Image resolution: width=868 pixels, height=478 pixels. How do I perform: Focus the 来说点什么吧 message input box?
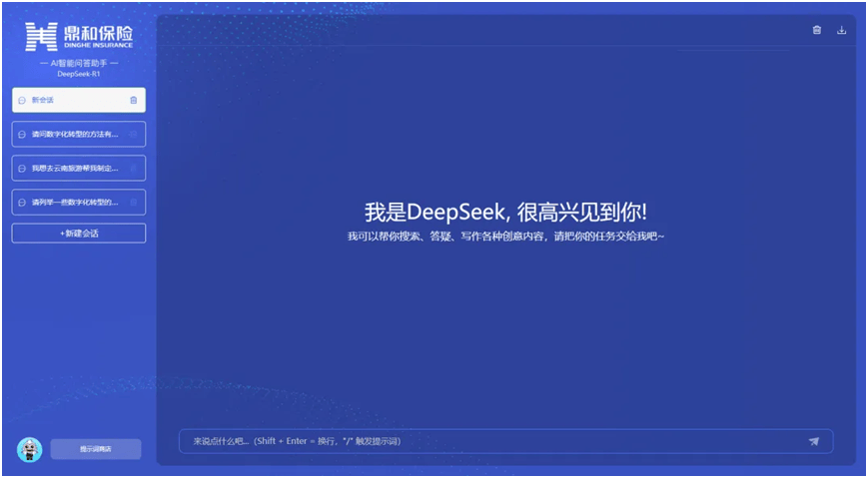(506, 441)
